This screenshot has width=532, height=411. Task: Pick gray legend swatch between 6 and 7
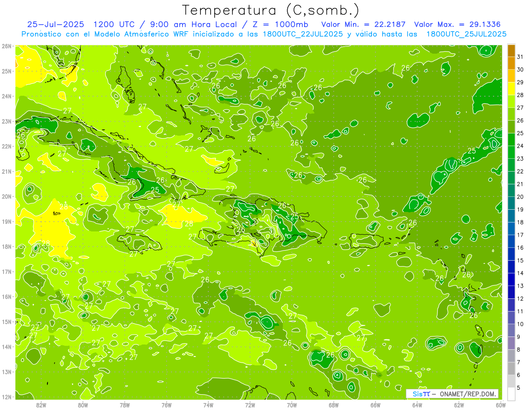pos(511,368)
